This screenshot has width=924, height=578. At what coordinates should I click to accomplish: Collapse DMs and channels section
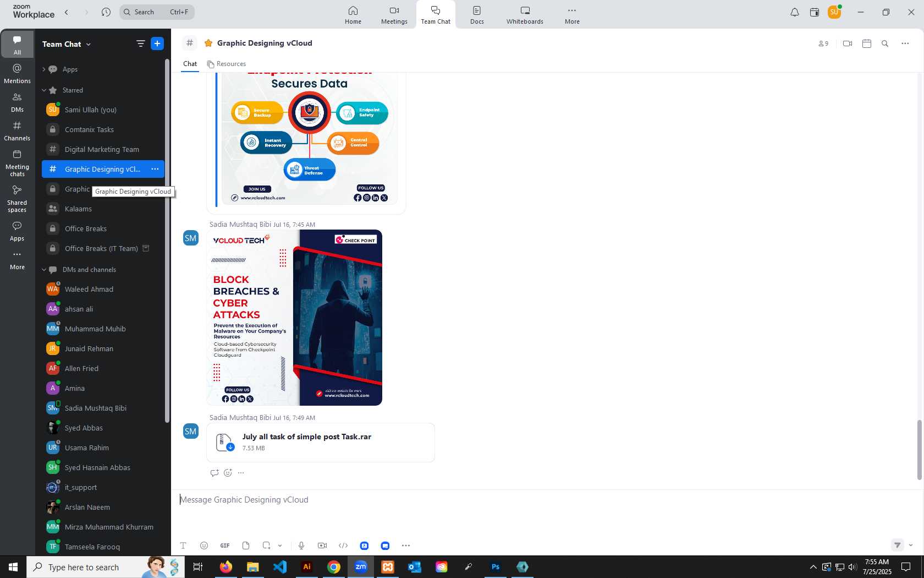click(x=43, y=270)
